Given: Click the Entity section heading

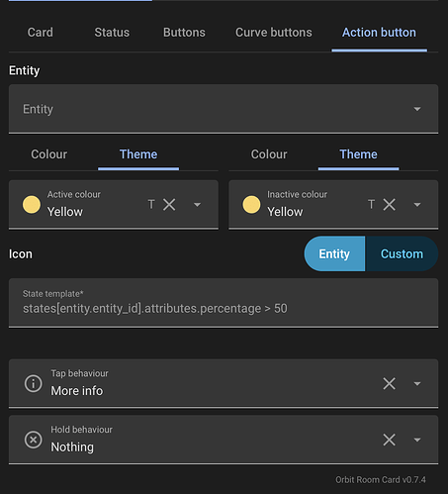Looking at the screenshot, I should [25, 70].
